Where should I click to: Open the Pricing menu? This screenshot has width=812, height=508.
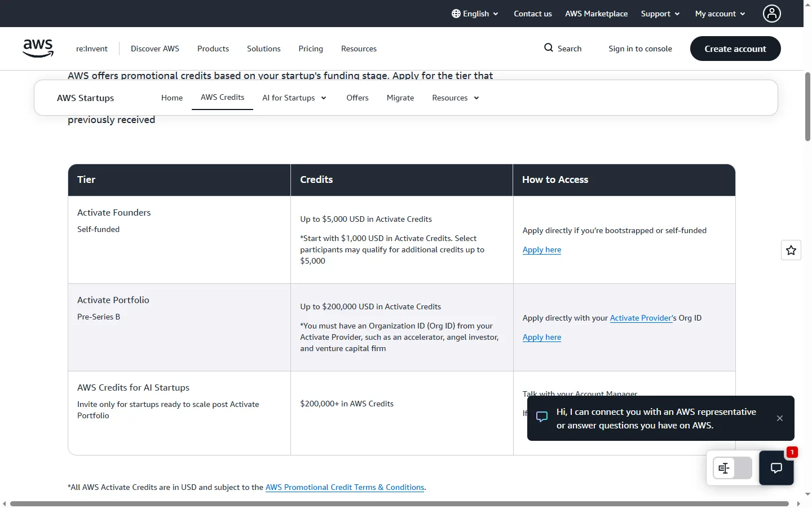pos(311,49)
